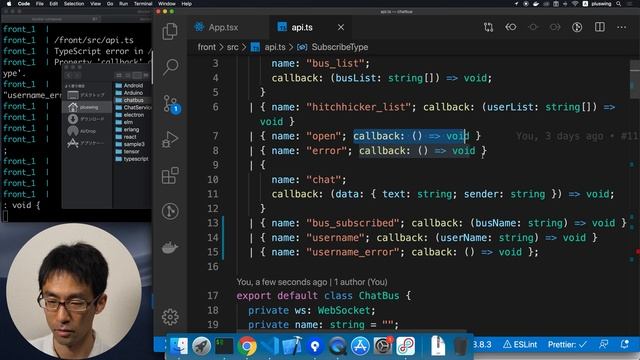Screen dimensions: 640x360
Task: Click the Prettier status bar item
Action: [567, 344]
